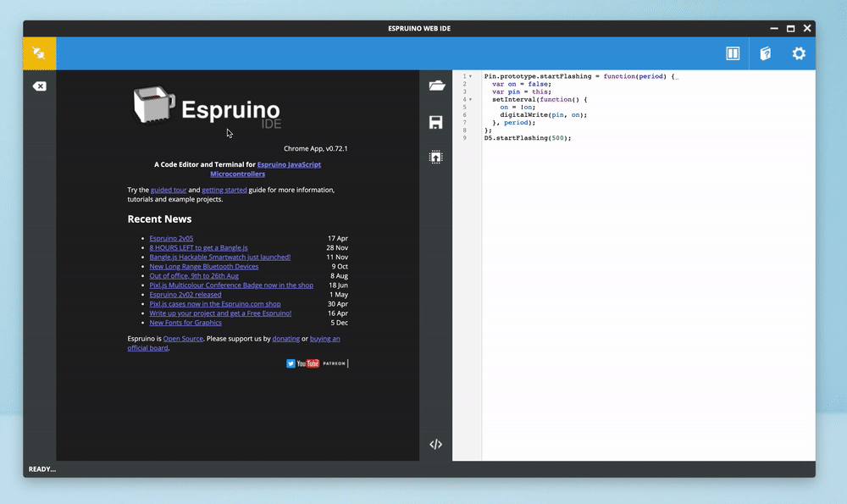
Task: Open the Espruino JavaScript Microcontrollers link
Action: click(x=265, y=169)
